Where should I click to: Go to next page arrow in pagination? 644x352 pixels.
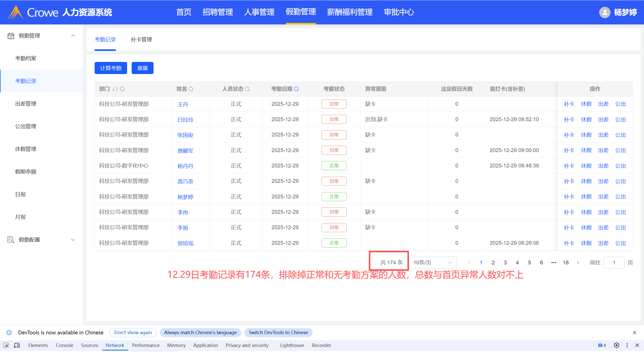(x=578, y=263)
